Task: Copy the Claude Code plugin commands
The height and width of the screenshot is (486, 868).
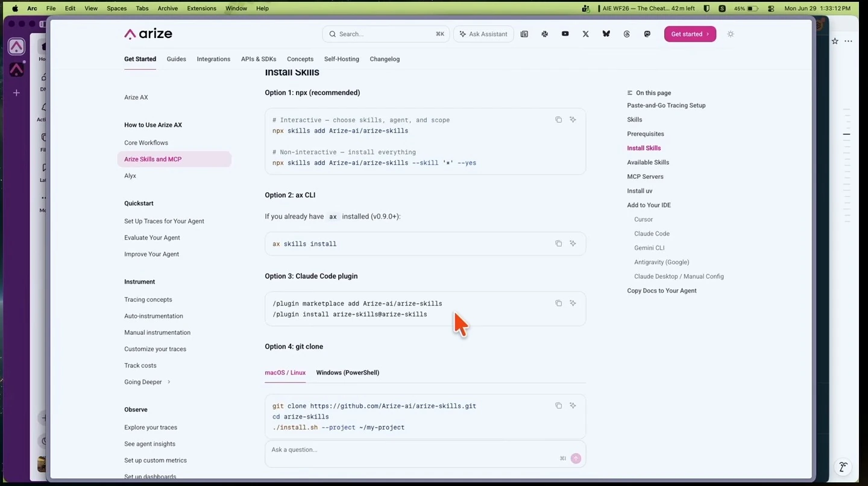Action: 559,303
